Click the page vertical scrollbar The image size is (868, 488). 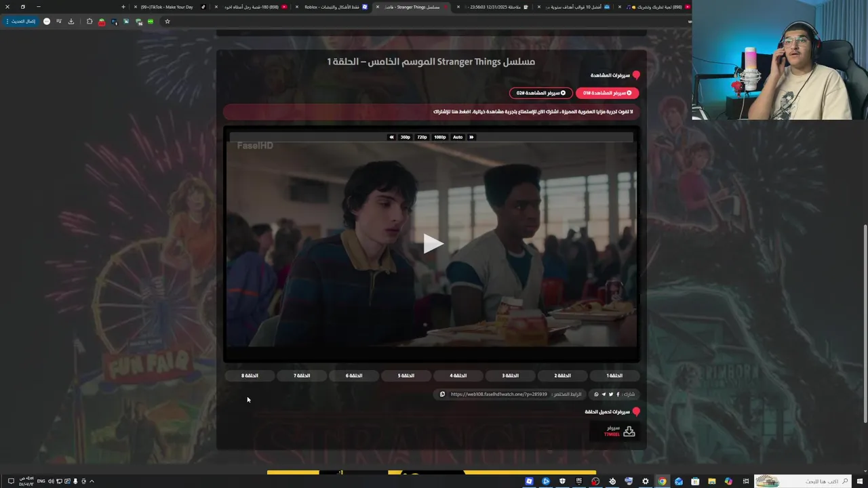click(865, 323)
